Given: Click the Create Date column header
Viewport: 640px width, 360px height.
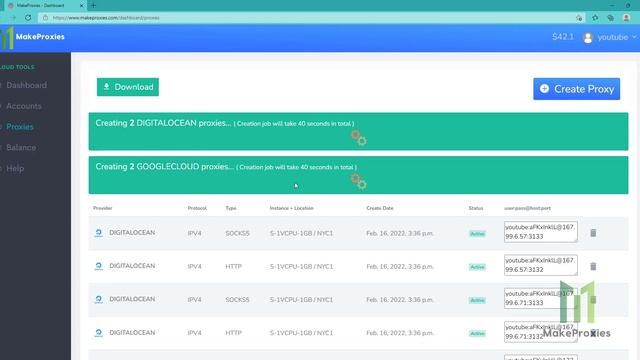Looking at the screenshot, I should click(x=380, y=208).
